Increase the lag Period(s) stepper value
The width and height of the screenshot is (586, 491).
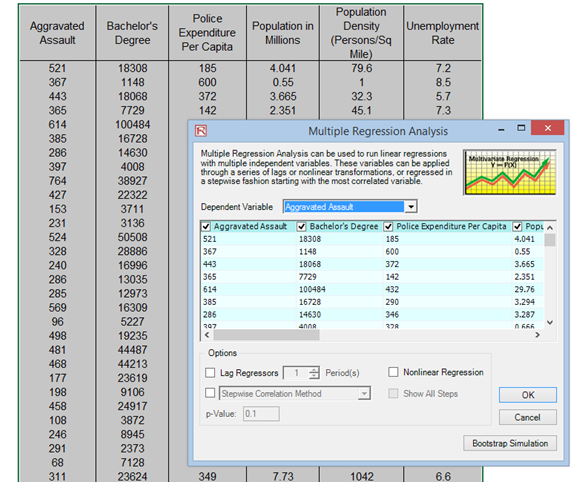tap(314, 370)
